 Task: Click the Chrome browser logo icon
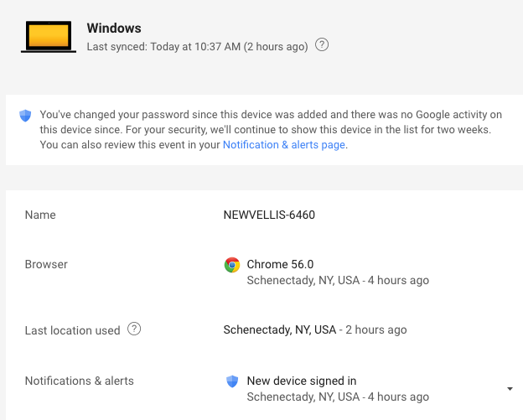pyautogui.click(x=232, y=265)
